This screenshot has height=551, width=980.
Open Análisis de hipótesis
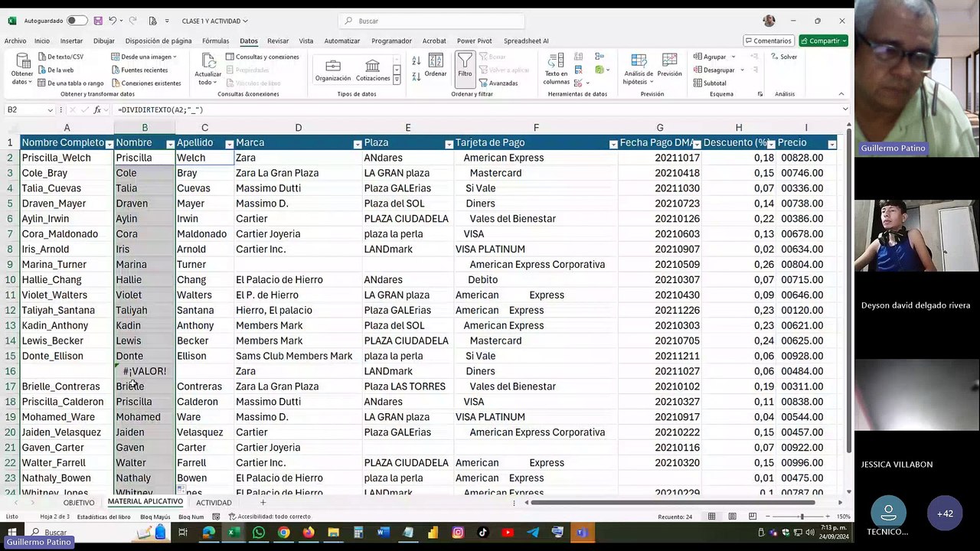pyautogui.click(x=638, y=70)
